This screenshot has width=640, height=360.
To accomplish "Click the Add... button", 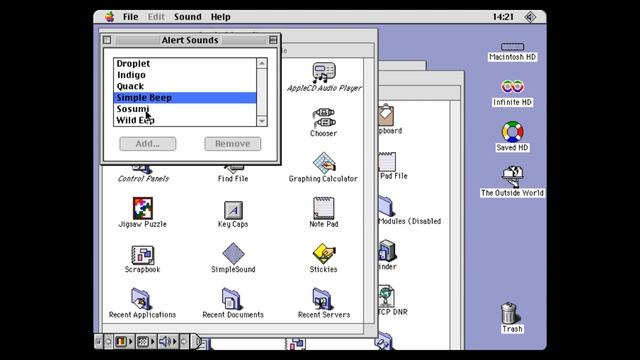I will coord(148,144).
